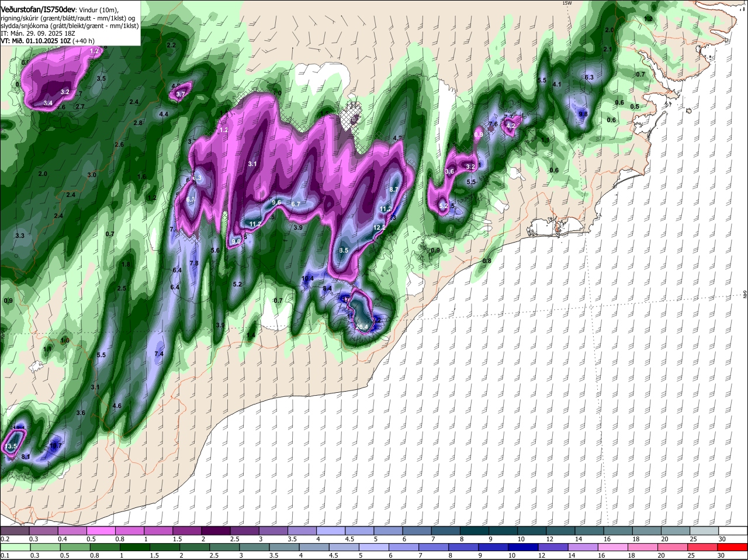Click the 7.4 precipitation value
This screenshot has width=748, height=560.
[x=159, y=354]
